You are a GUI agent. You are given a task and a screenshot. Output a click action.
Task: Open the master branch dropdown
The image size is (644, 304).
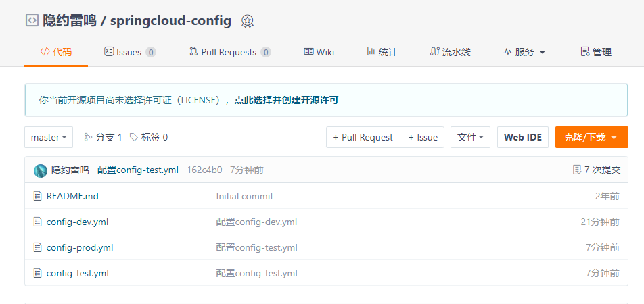(49, 137)
